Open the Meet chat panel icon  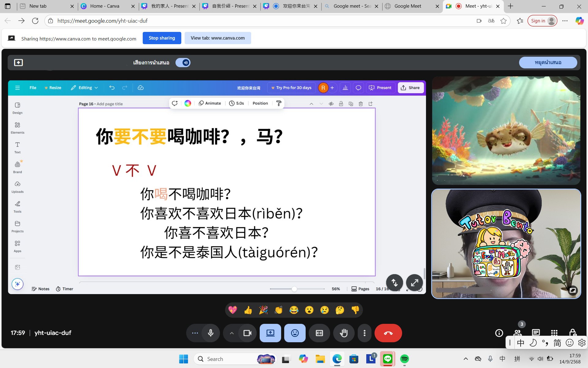(x=536, y=333)
